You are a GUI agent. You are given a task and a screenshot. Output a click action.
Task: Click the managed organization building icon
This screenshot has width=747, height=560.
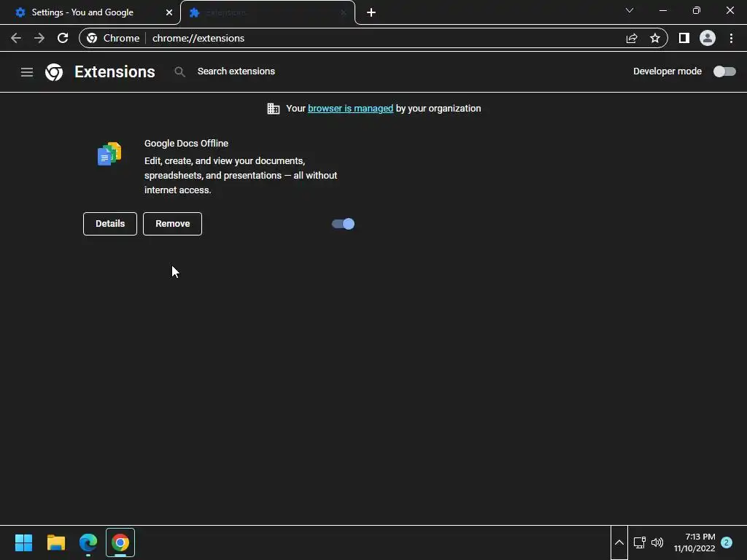coord(274,109)
